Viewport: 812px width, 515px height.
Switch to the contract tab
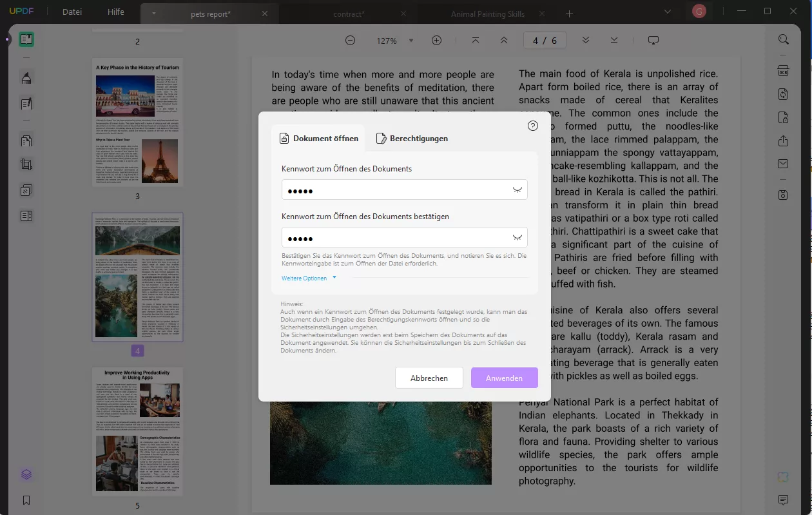(349, 13)
